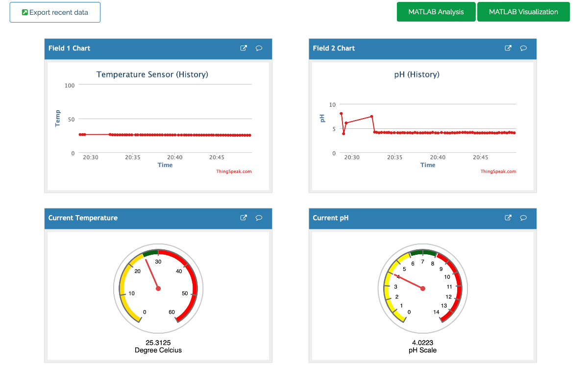Screen dimensions: 588x365
Task: Pop out Current pH widget
Action: click(508, 218)
